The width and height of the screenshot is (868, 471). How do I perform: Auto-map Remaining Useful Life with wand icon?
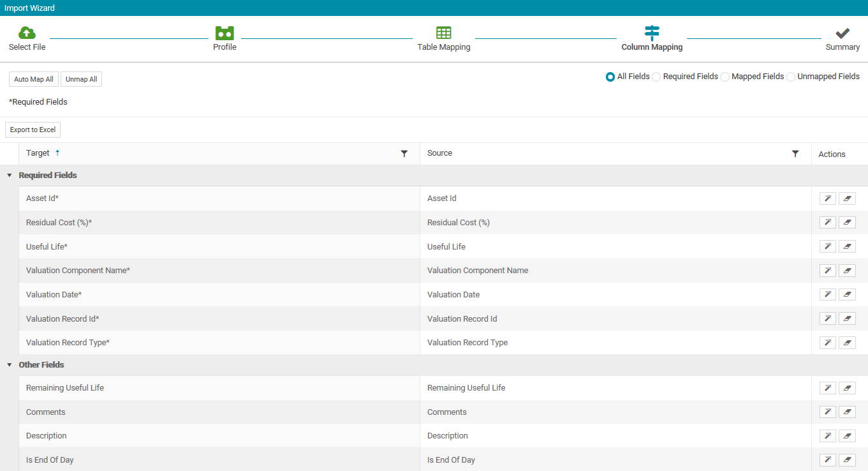(827, 388)
